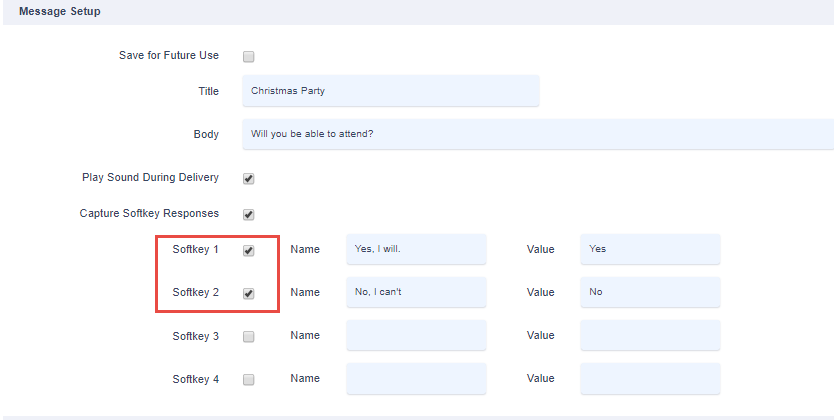The image size is (834, 420).
Task: Focus the empty Softkey 4 Value field
Action: click(x=650, y=378)
